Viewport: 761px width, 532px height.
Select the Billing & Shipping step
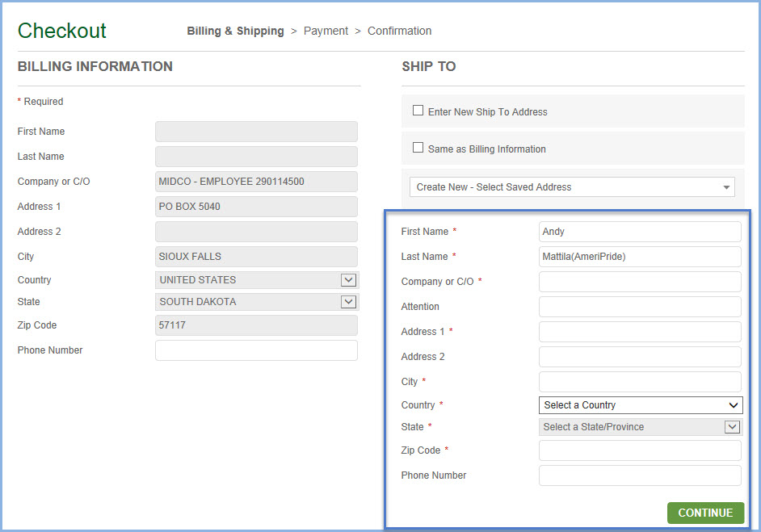pos(235,31)
